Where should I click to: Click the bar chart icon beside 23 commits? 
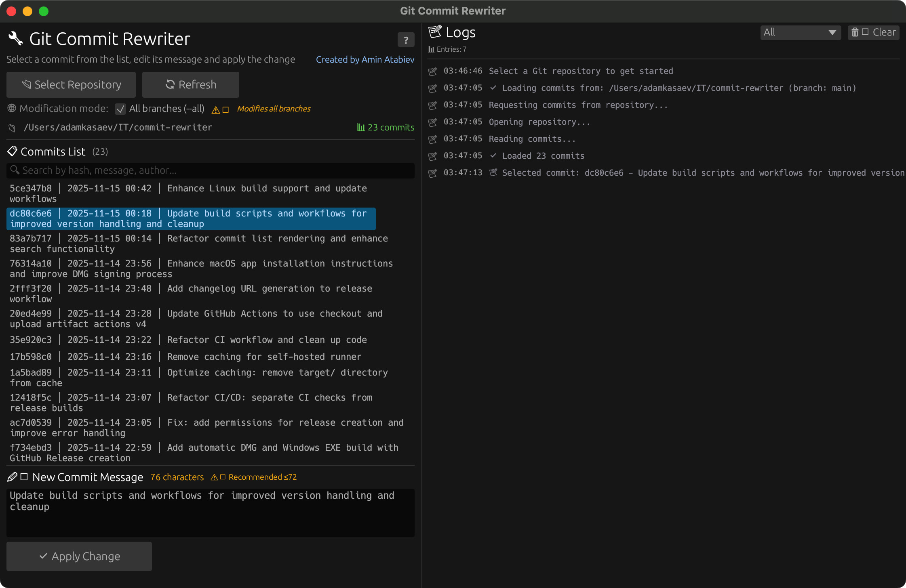360,128
